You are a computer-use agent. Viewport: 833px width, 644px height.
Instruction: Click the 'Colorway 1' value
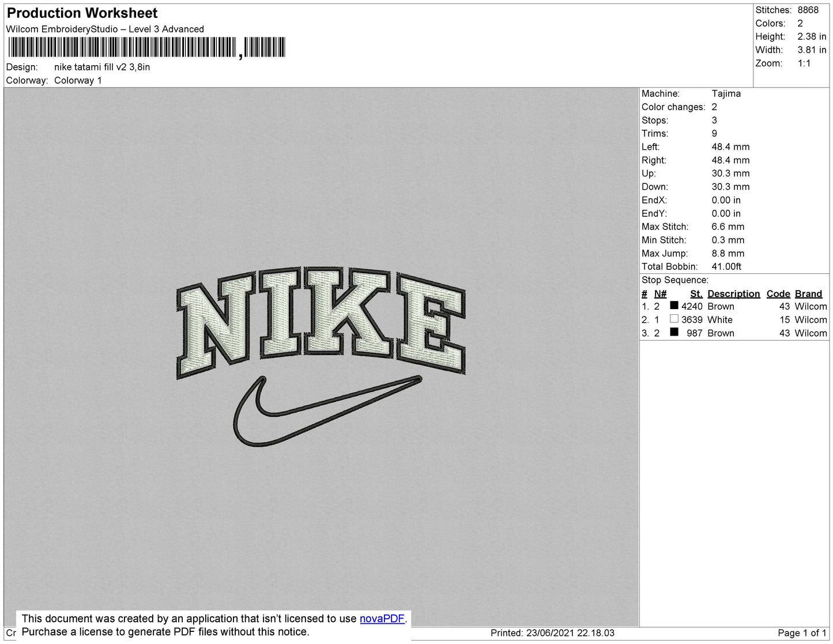78,80
